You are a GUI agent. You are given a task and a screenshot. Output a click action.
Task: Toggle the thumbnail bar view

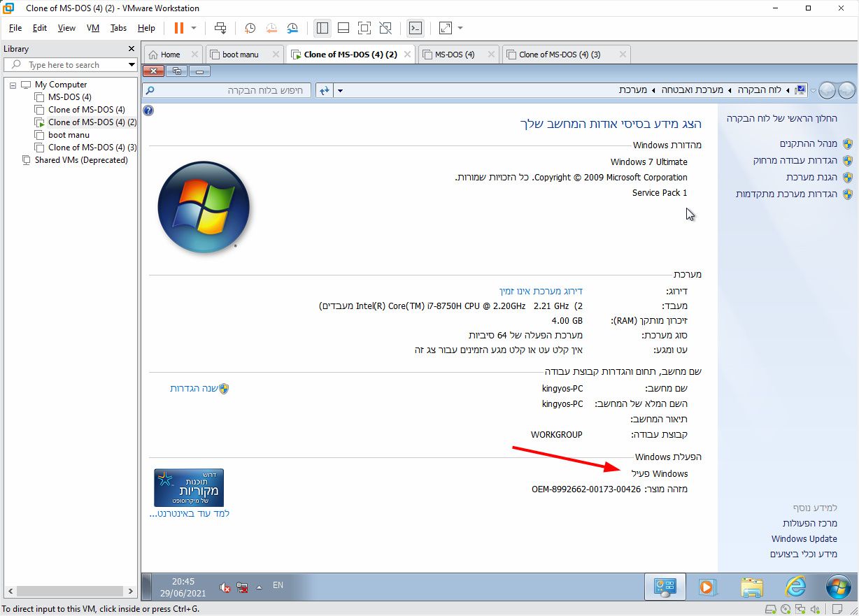point(343,28)
